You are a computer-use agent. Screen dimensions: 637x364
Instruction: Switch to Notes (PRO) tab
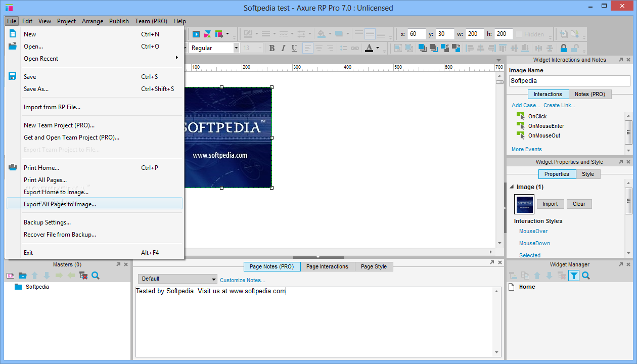tap(590, 94)
